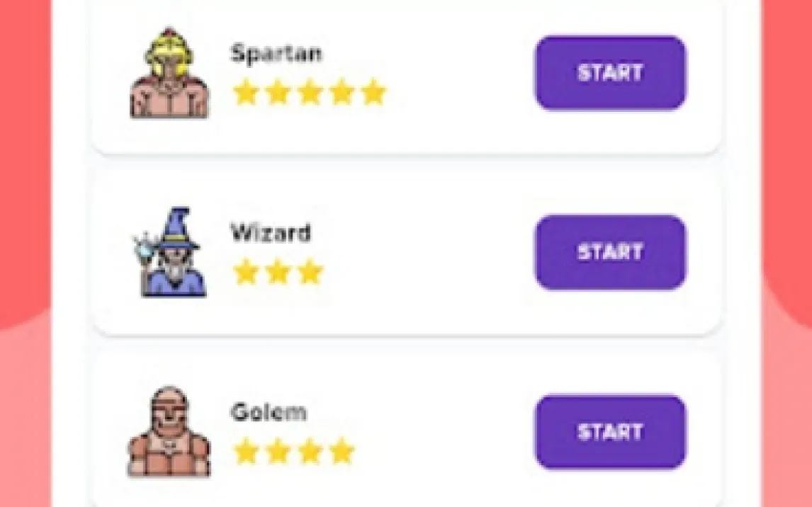Select the Golem name label
812x507 pixels.
269,412
